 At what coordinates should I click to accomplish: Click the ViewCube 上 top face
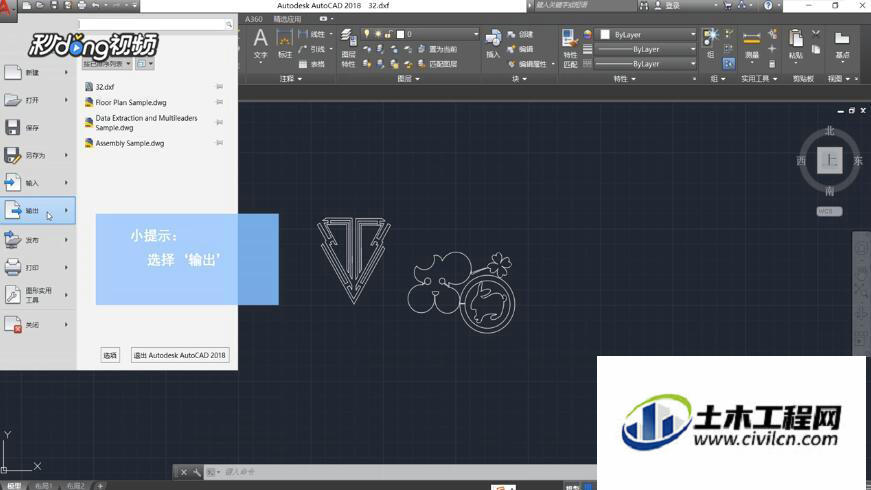click(x=830, y=161)
